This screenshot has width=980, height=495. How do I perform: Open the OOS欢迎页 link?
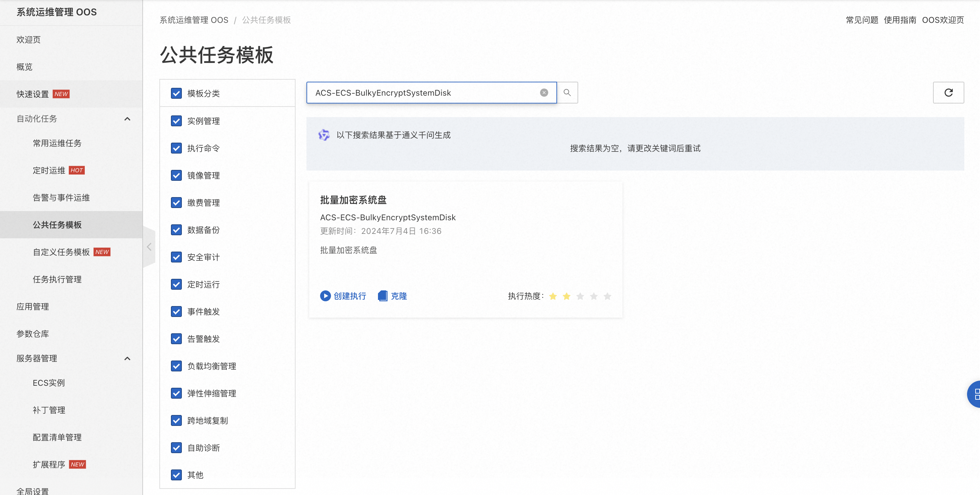[943, 20]
